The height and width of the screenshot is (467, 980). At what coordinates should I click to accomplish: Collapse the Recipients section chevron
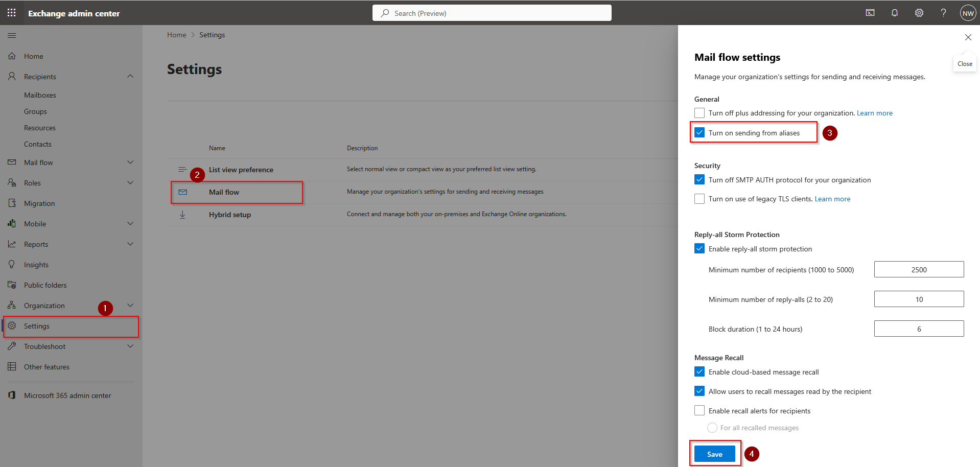point(130,76)
